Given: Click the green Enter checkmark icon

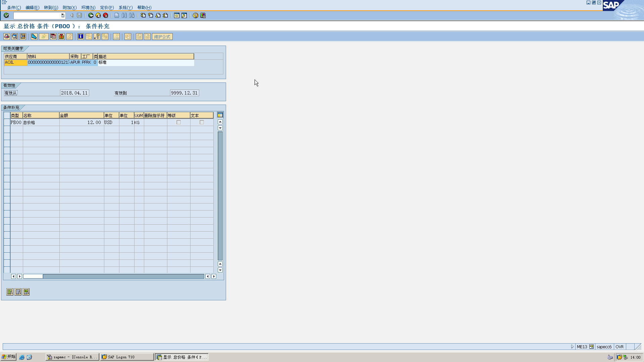Looking at the screenshot, I should point(6,15).
